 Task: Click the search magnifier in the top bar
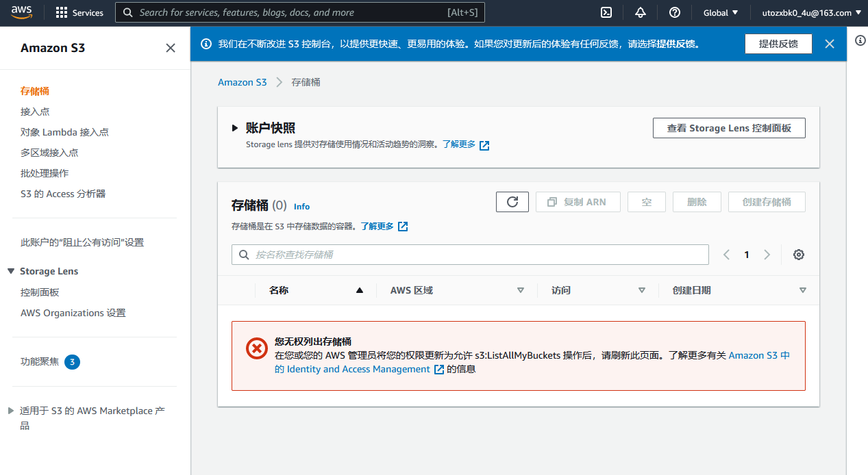coord(128,12)
